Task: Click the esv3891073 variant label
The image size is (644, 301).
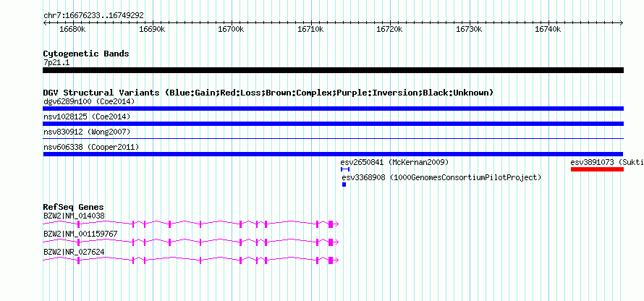Action: tap(607, 162)
